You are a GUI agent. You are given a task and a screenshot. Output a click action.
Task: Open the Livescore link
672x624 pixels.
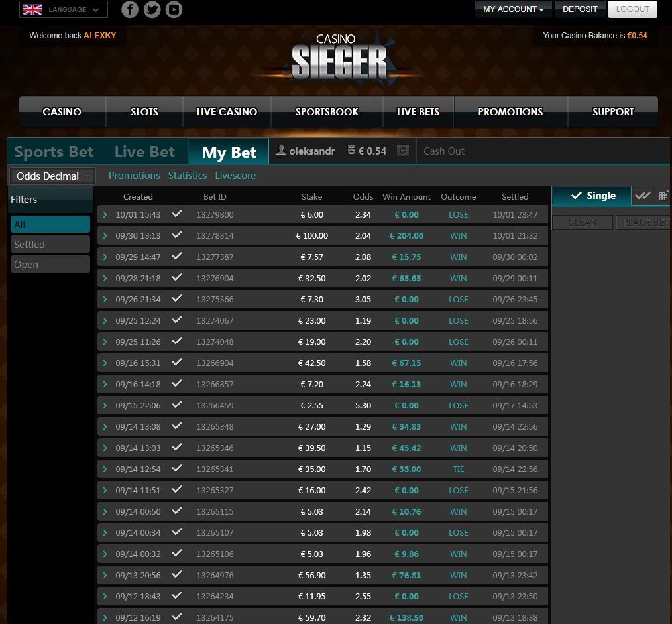pos(235,176)
